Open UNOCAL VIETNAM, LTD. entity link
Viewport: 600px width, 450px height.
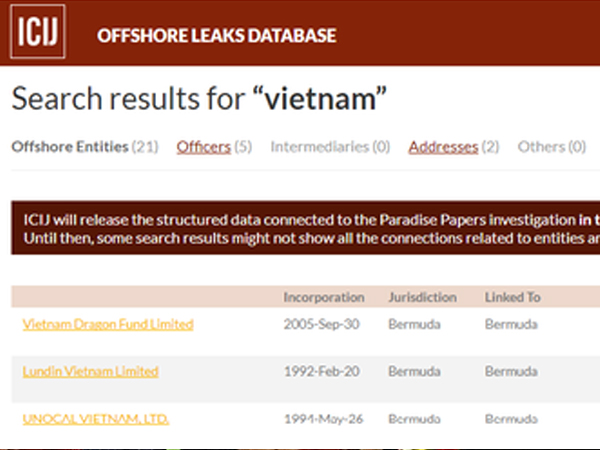[96, 419]
